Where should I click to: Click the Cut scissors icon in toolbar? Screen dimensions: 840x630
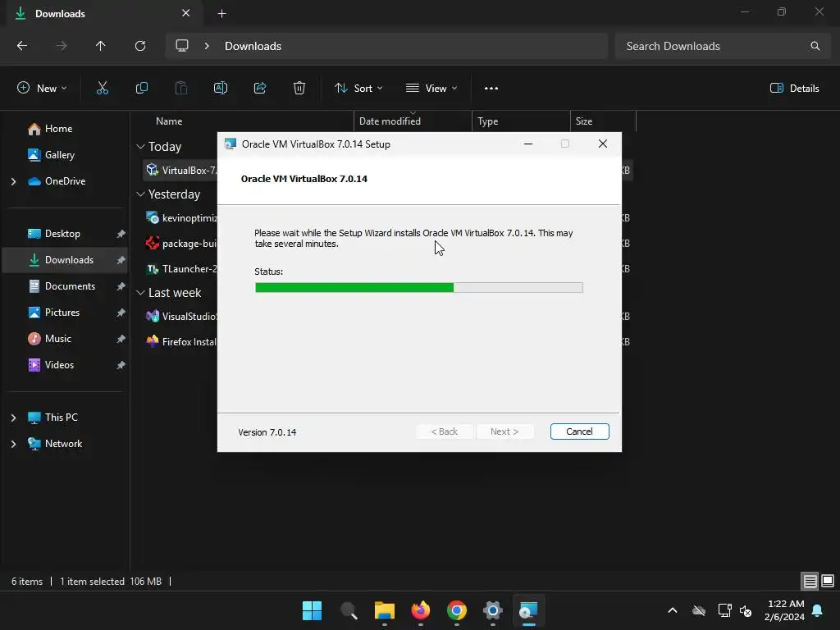[103, 89]
